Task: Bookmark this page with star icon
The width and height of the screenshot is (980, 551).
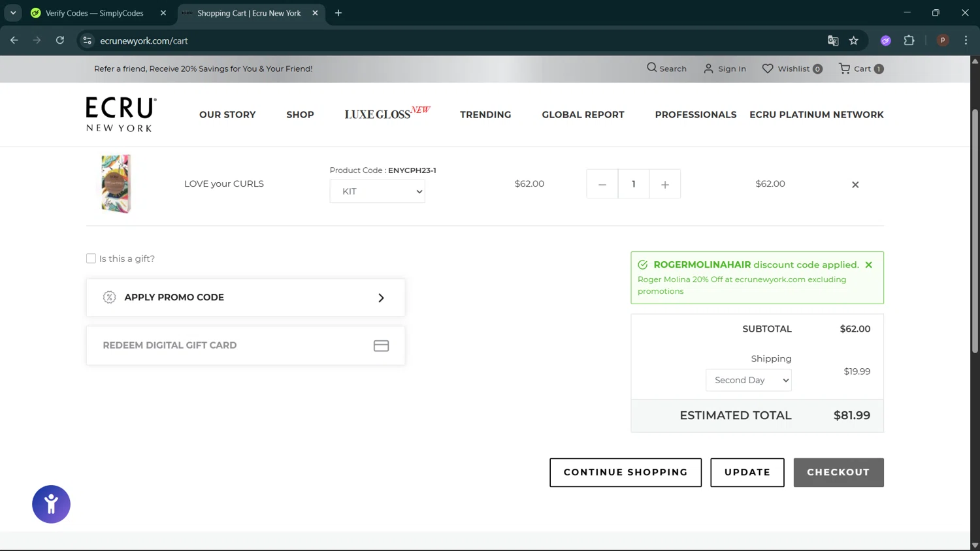Action: click(854, 40)
